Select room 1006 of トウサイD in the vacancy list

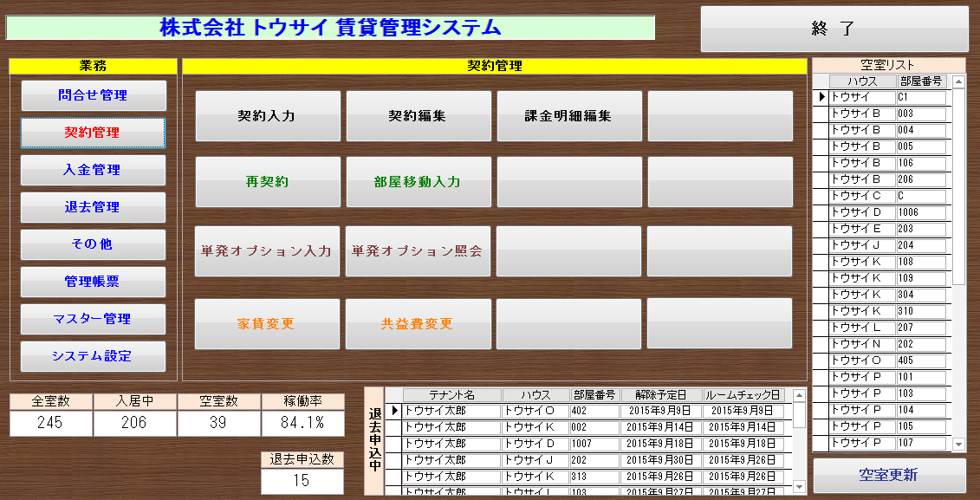point(920,212)
